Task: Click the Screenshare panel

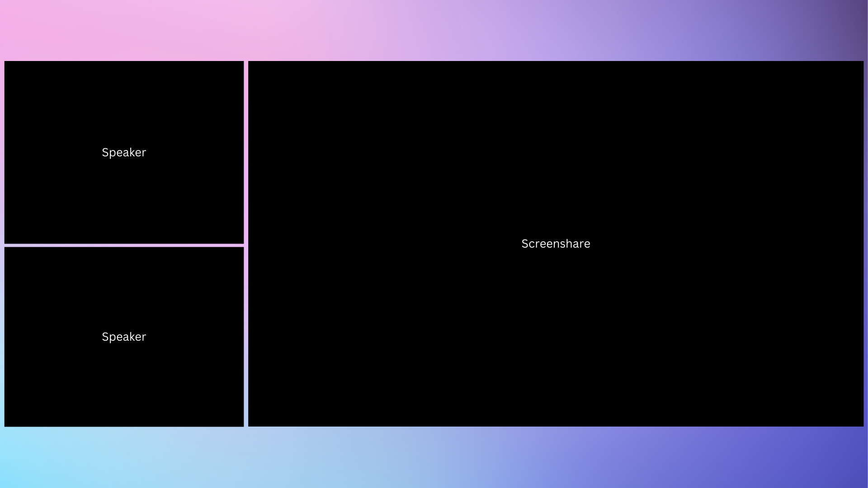Action: 556,244
